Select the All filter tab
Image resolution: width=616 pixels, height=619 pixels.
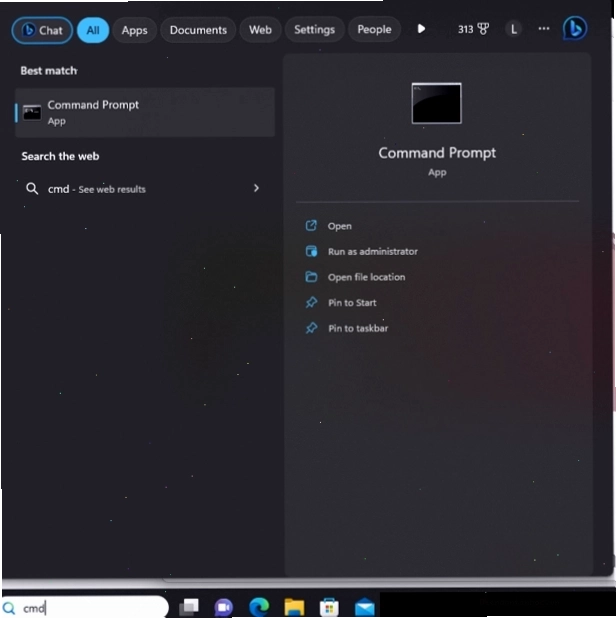93,30
